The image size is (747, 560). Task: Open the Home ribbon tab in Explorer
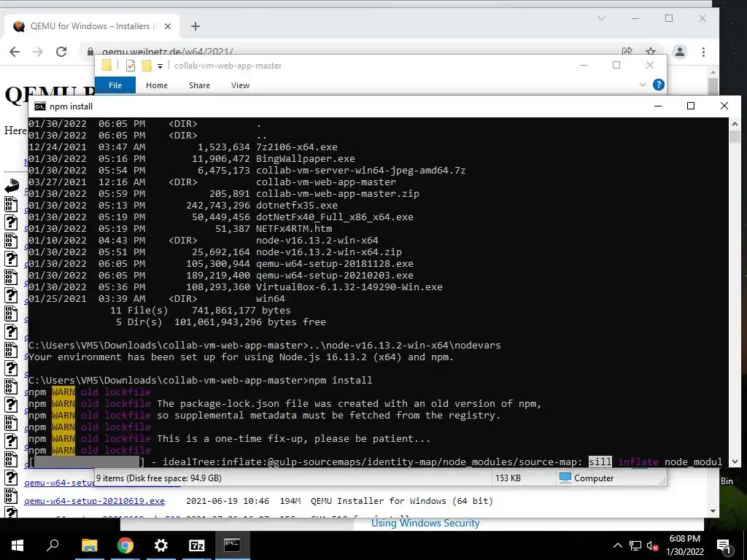157,85
